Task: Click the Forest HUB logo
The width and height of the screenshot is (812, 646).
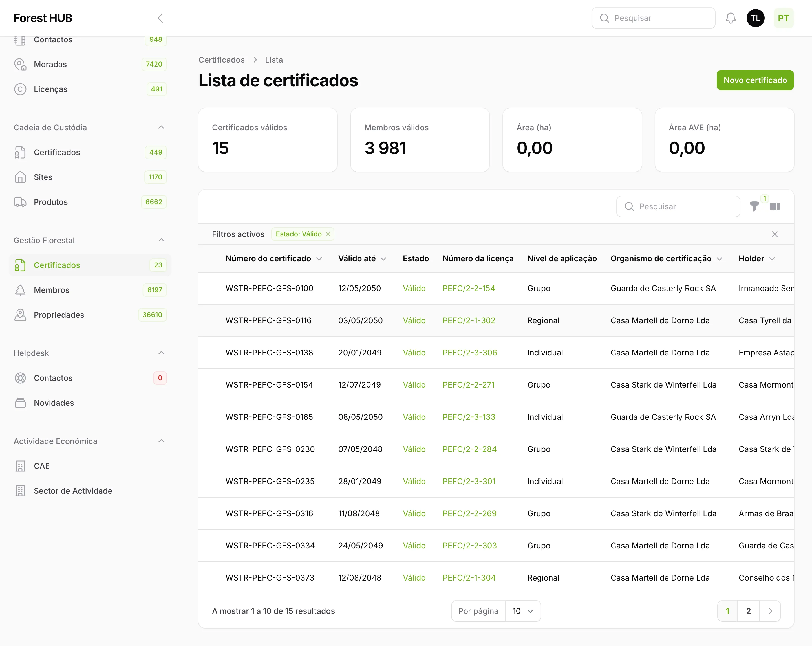Action: click(43, 18)
